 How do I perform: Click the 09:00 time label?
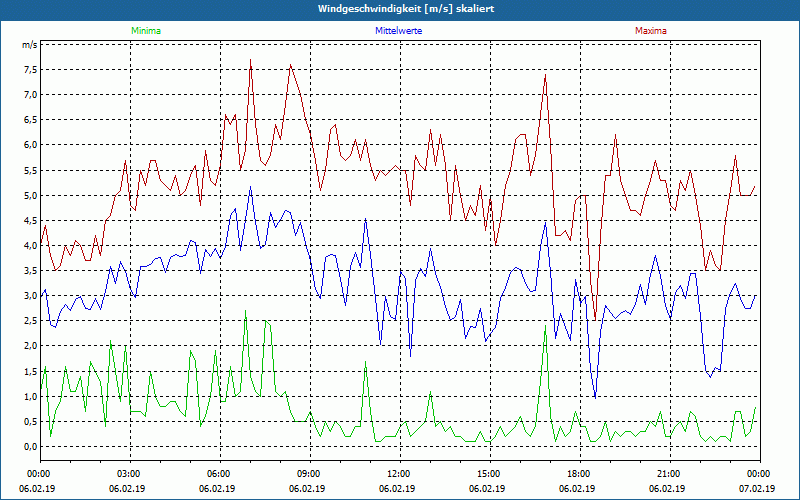pos(310,474)
